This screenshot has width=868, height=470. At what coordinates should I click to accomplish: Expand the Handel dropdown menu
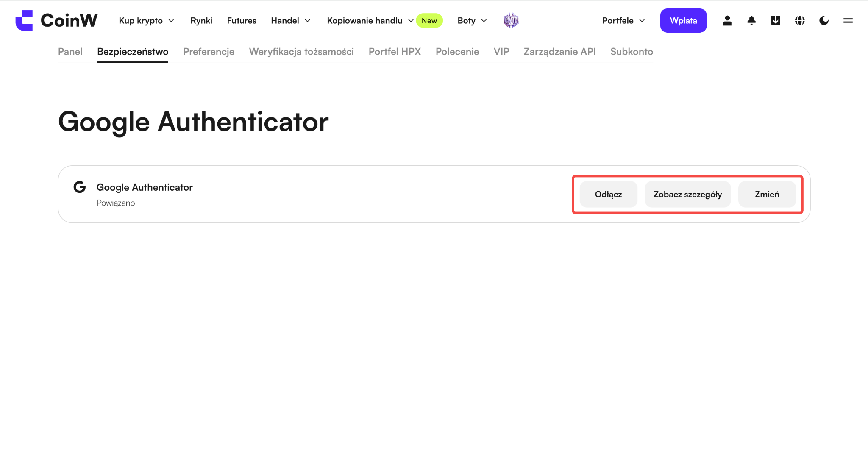tap(291, 21)
